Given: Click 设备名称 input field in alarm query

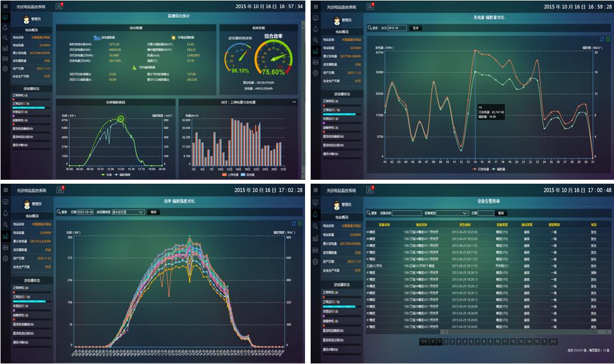Looking at the screenshot, I should pyautogui.click(x=406, y=213).
